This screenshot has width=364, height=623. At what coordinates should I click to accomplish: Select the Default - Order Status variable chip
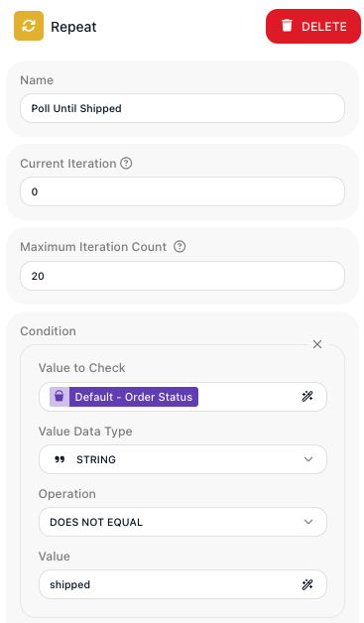(124, 397)
